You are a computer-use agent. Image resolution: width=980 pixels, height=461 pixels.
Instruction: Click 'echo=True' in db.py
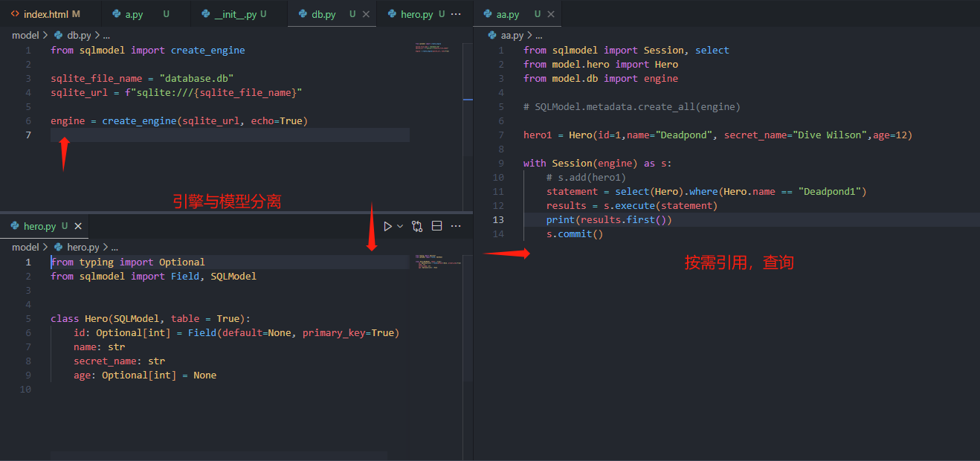[279, 120]
